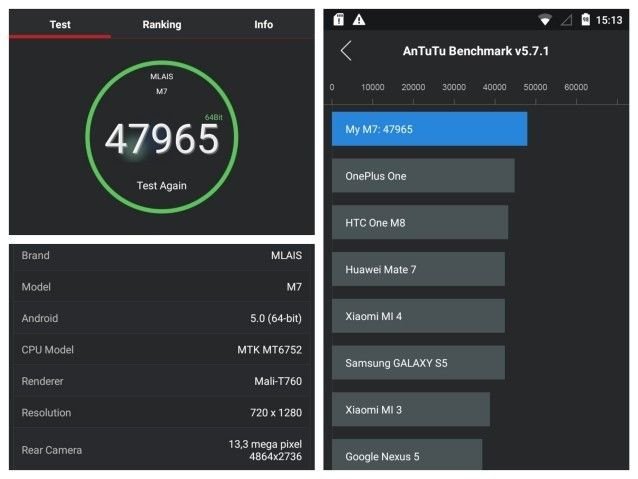Viewport: 638px width, 479px height.
Task: Open the Info tab
Action: point(263,24)
